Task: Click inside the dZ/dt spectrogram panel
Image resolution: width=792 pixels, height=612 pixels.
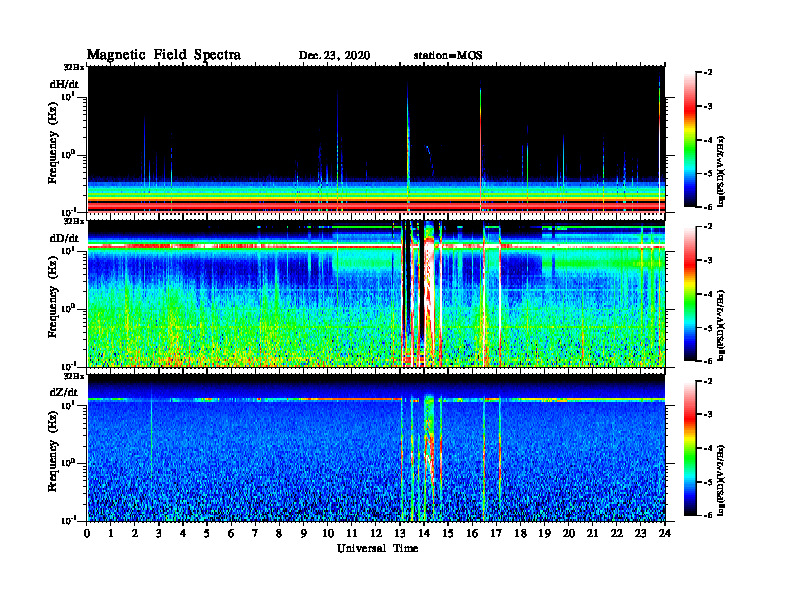Action: click(376, 448)
